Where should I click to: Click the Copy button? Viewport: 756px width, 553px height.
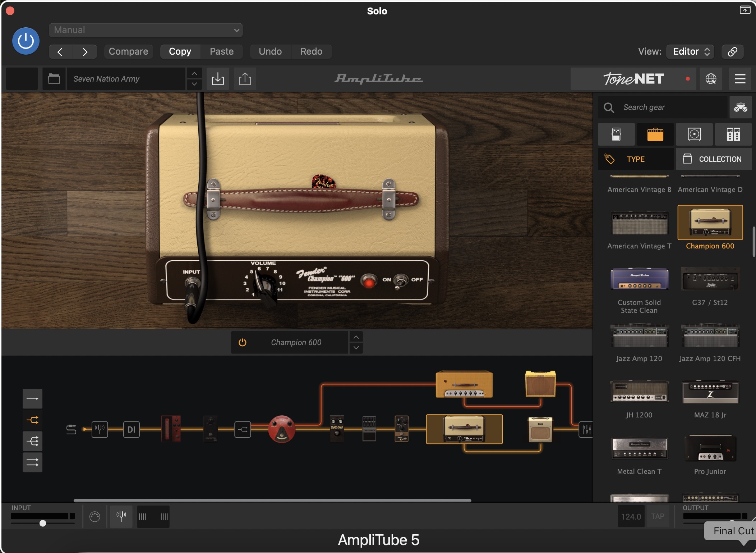click(180, 51)
